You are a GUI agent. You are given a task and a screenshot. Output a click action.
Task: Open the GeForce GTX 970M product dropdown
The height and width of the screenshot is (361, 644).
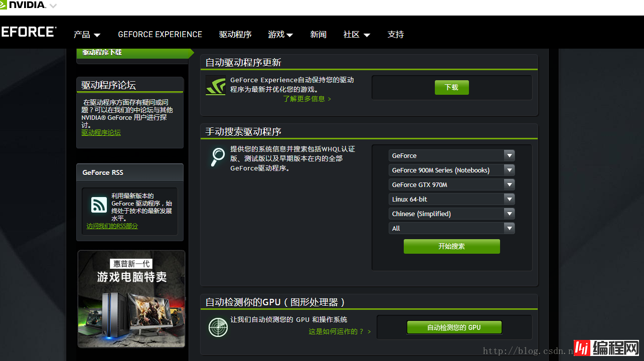coord(451,185)
